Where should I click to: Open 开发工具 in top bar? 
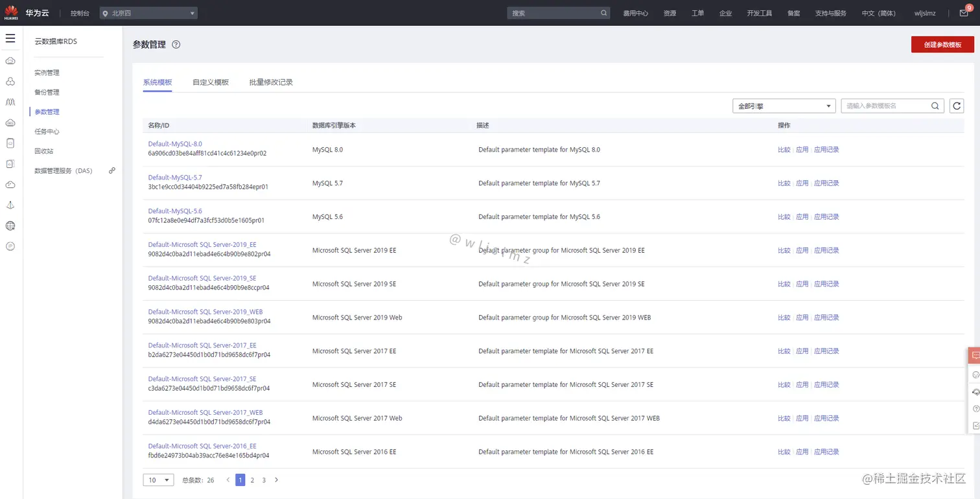(760, 13)
